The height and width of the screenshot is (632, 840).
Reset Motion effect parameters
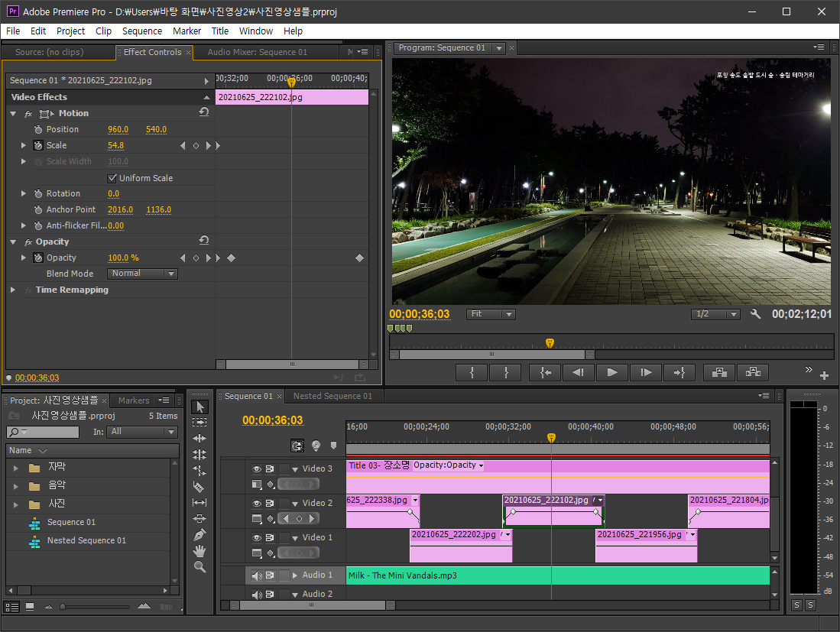click(x=203, y=112)
